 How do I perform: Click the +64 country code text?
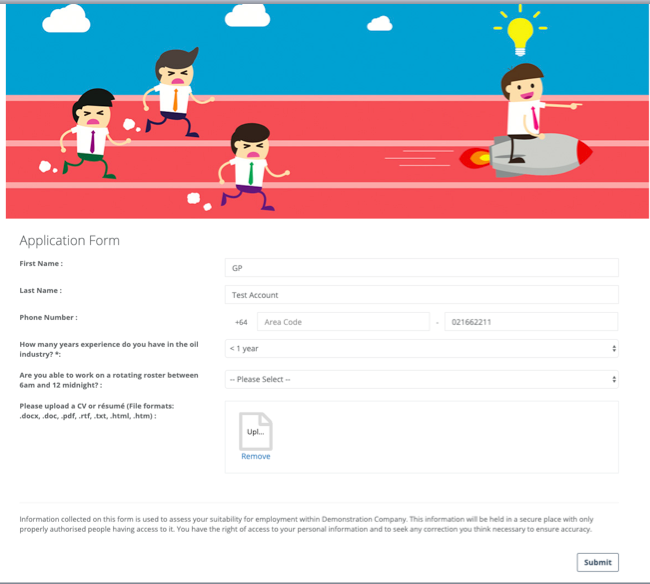[241, 322]
